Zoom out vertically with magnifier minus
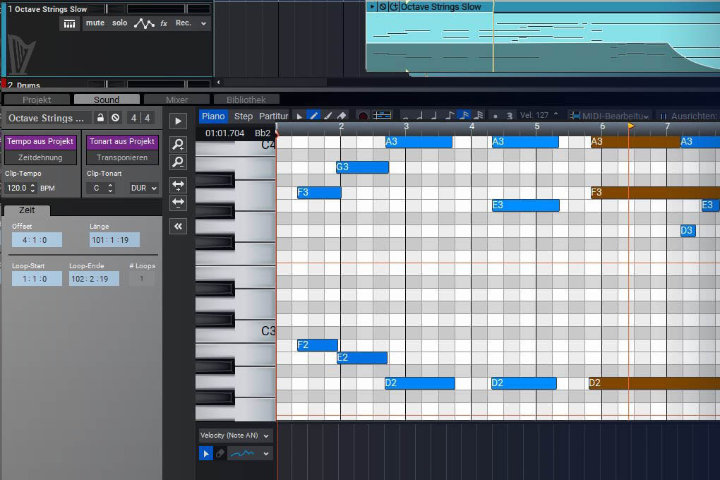The image size is (720, 480). (178, 162)
